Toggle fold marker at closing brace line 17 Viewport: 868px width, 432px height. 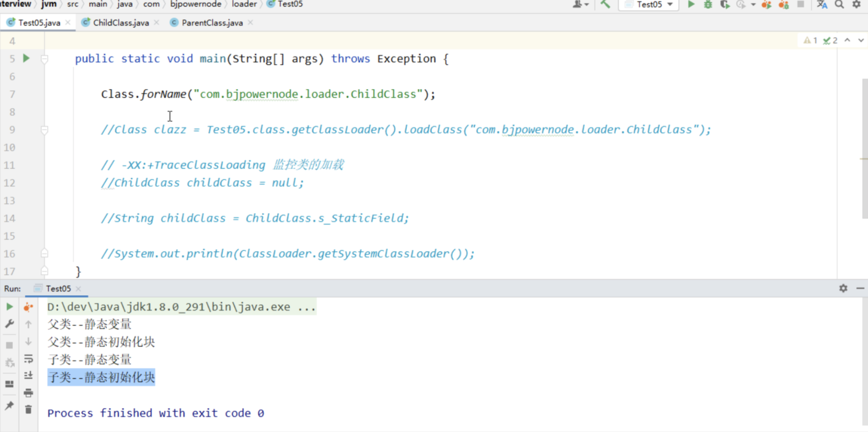click(45, 271)
